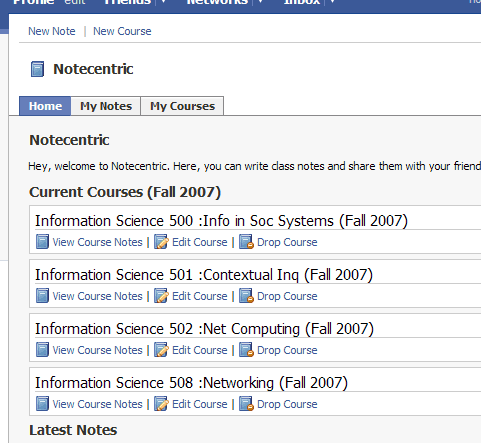Click drop icon for Information Science 508
This screenshot has height=443, width=481.
pos(246,404)
